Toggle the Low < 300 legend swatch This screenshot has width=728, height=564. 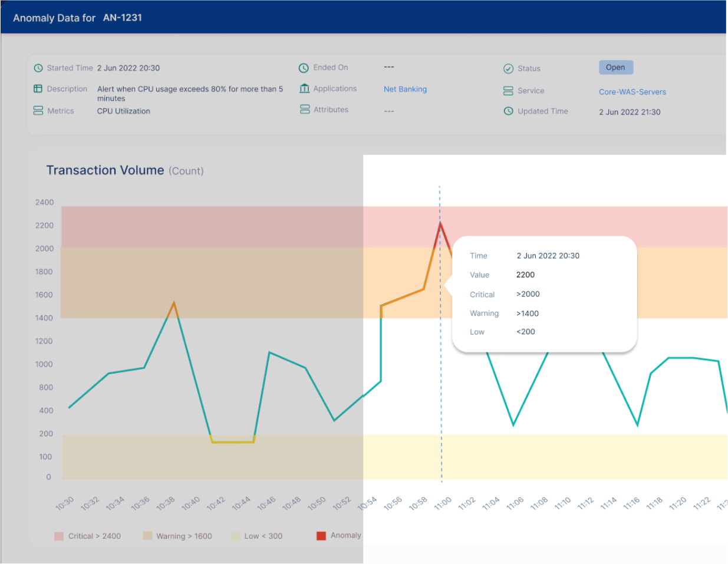(x=236, y=536)
